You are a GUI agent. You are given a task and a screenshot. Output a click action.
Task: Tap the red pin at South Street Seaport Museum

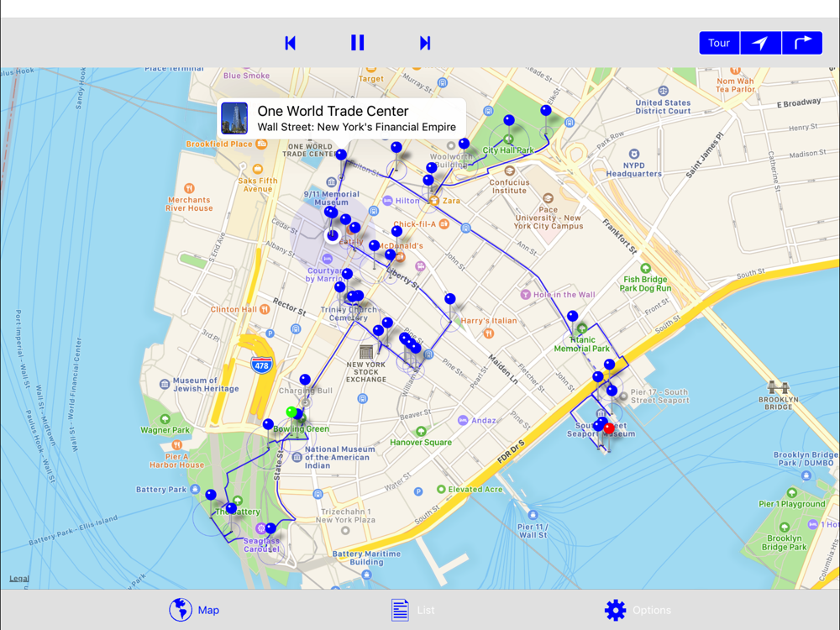pyautogui.click(x=608, y=428)
